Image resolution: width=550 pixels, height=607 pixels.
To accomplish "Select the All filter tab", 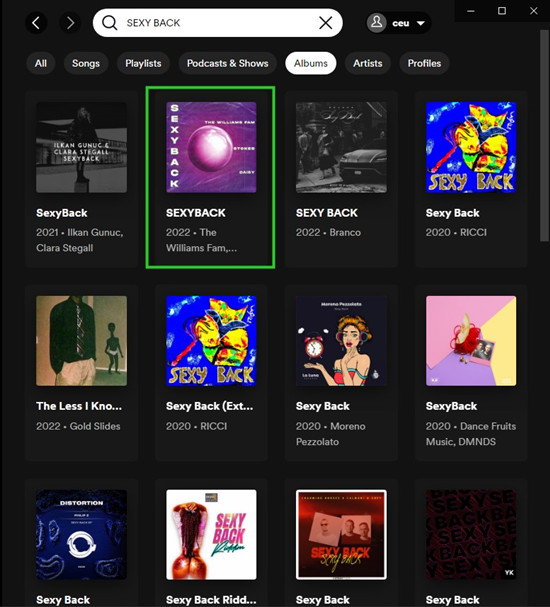I will coord(41,63).
